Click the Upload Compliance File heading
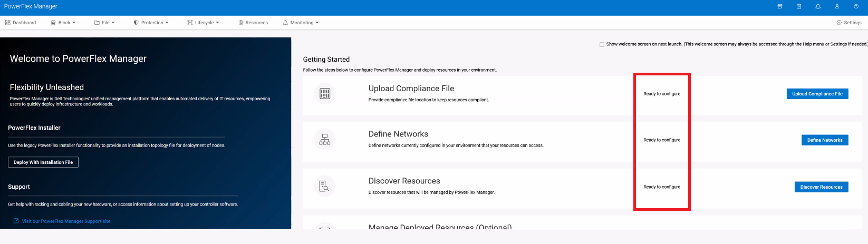This screenshot has width=868, height=244. coord(411,89)
